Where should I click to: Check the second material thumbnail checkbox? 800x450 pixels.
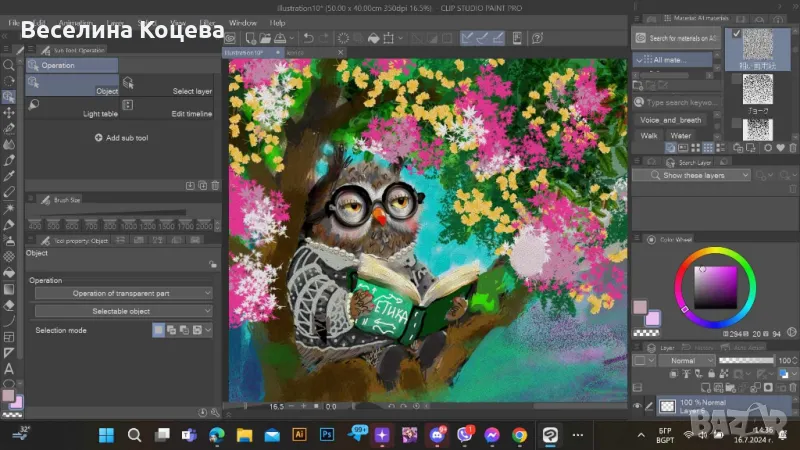[737, 79]
